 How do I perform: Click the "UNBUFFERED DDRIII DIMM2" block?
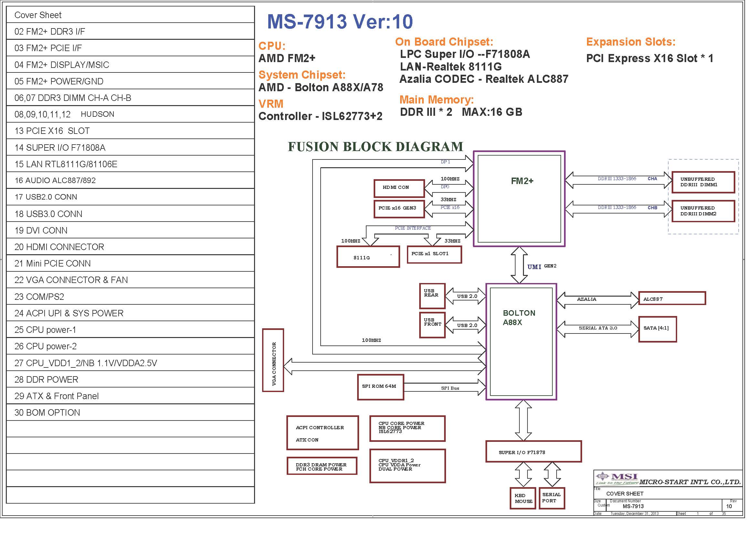703,211
